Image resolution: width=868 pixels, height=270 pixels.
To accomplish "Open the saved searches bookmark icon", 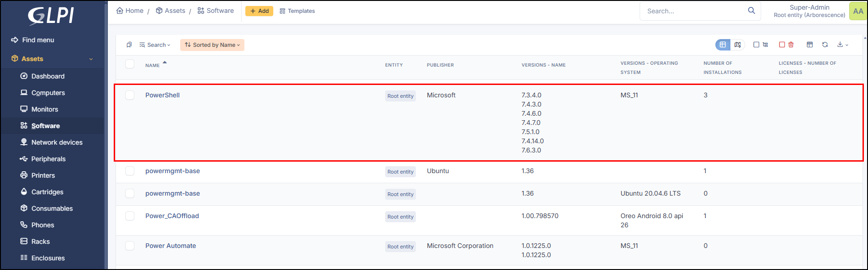I will click(x=129, y=45).
